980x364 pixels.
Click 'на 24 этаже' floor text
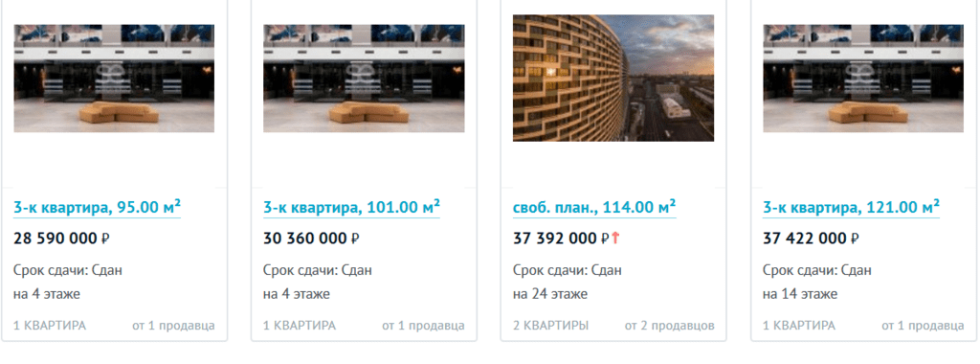550,294
